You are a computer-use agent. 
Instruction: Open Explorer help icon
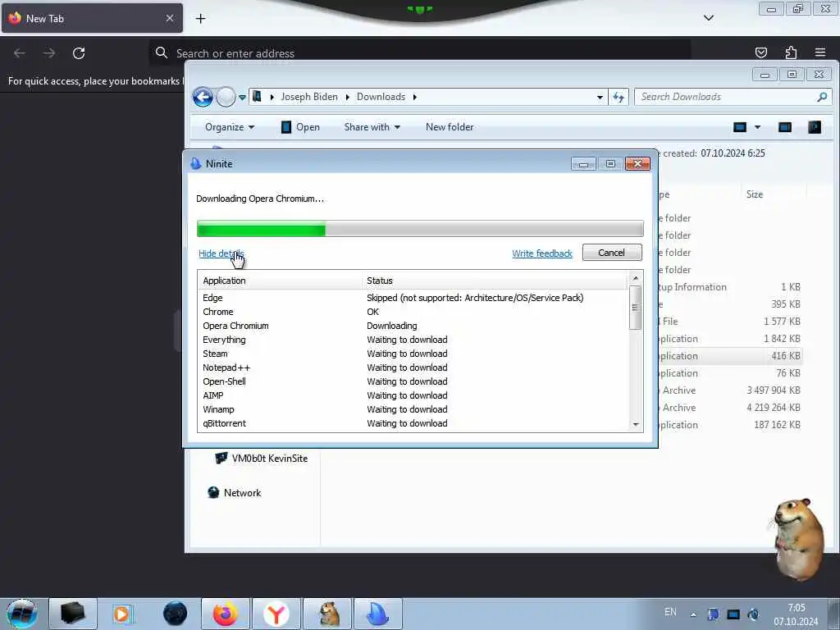coord(815,127)
